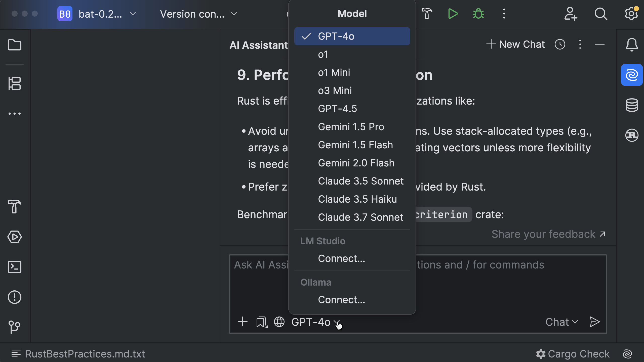644x362 pixels.
Task: Click the Build hammer icon in toolbar
Action: pos(427,14)
